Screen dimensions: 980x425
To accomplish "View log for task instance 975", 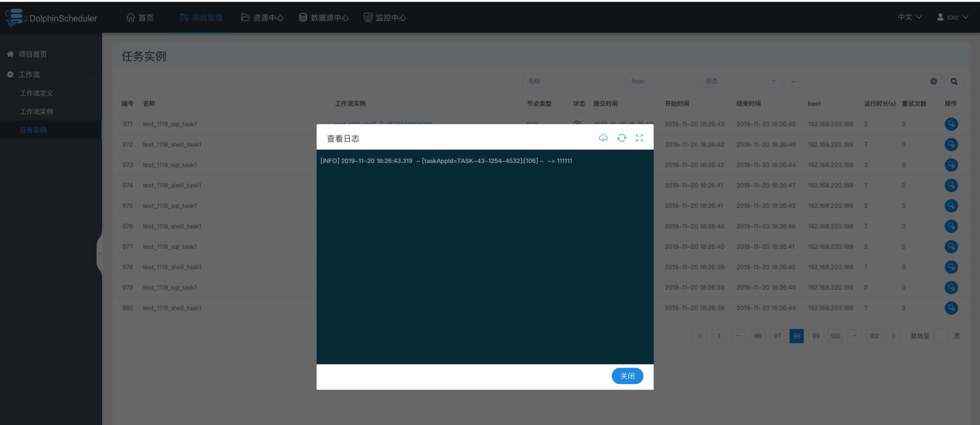I will [x=951, y=205].
